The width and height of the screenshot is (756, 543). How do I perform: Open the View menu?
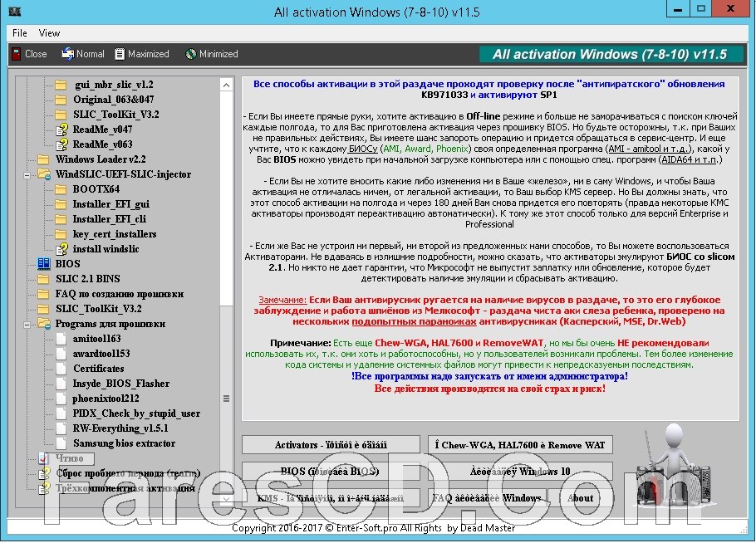click(x=49, y=33)
